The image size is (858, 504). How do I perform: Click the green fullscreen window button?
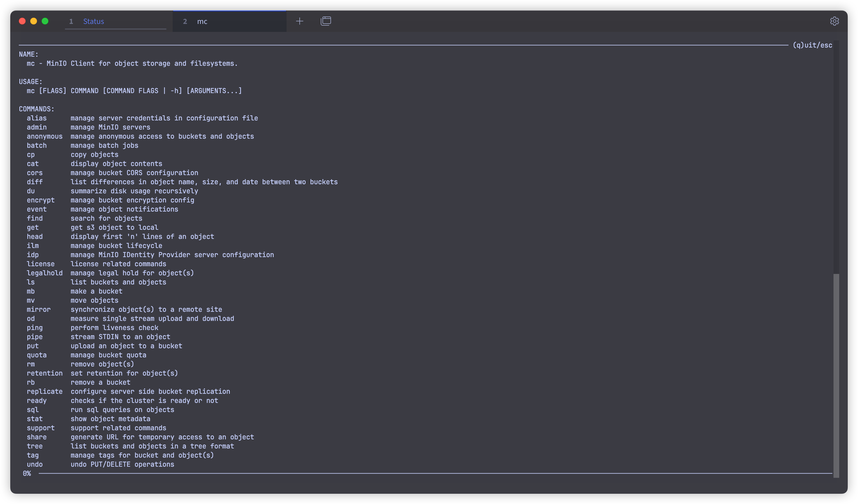tap(45, 21)
